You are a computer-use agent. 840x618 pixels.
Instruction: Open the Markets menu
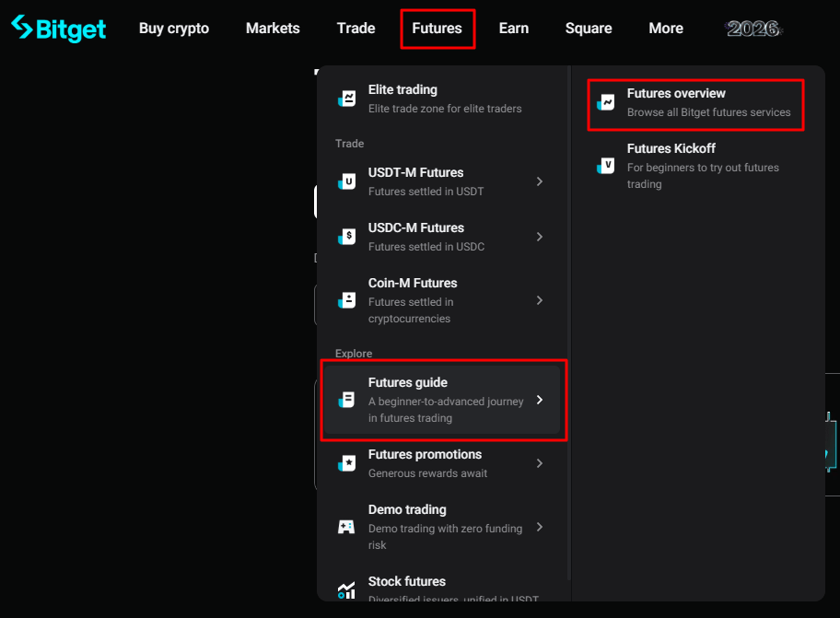[273, 29]
